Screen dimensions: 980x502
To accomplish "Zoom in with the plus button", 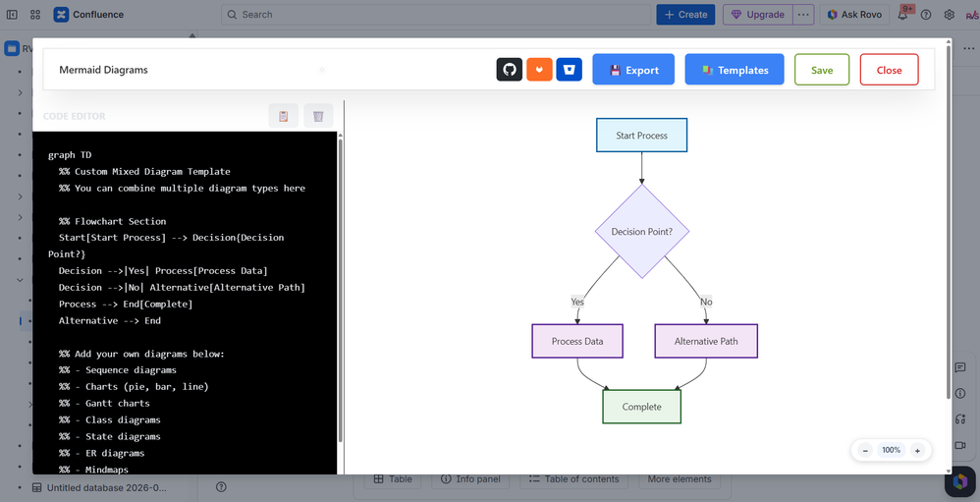I will pos(917,450).
